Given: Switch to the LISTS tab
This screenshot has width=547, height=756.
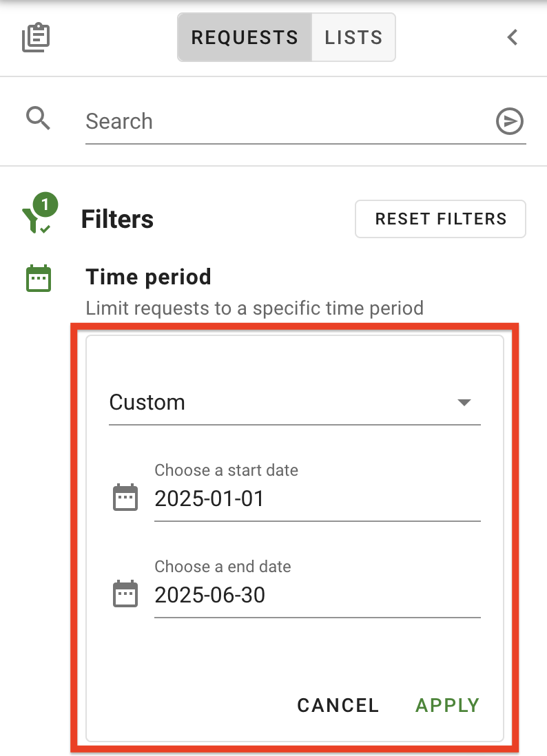Looking at the screenshot, I should tap(353, 37).
